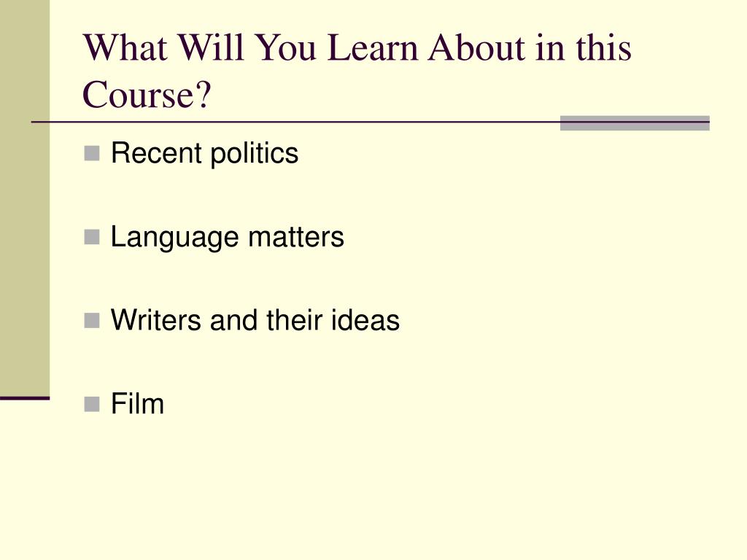This screenshot has height=560, width=747.
Task: Select the olive vertical sidebar strip
Action: [x=25, y=198]
